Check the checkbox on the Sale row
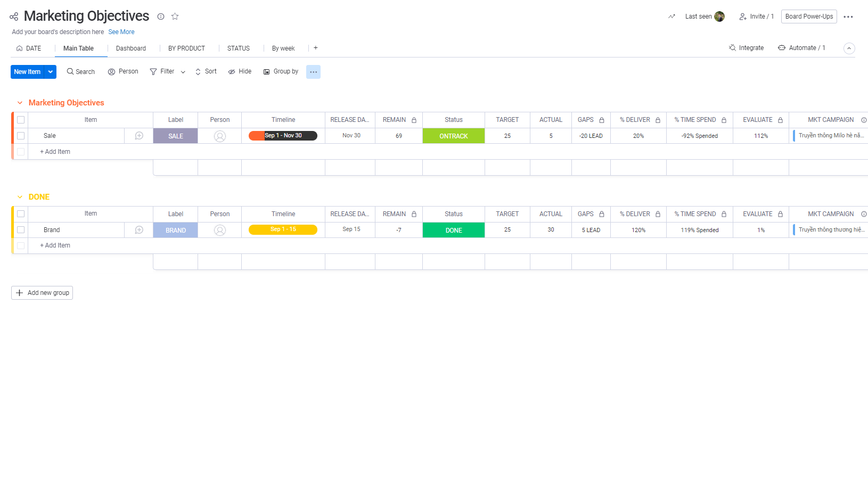This screenshot has height=485, width=868. pos(20,136)
